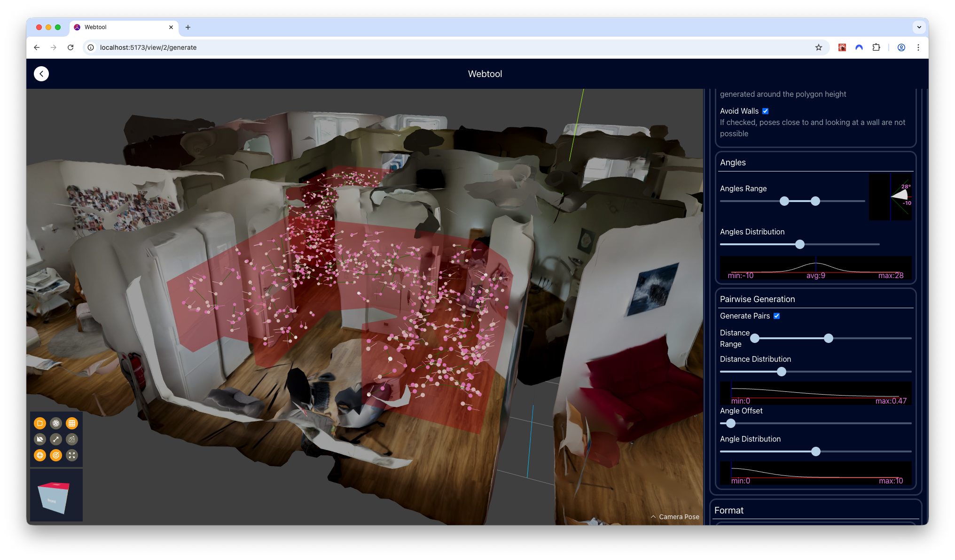Select the trajectory scribble tool
The width and height of the screenshot is (955, 560).
click(x=72, y=439)
